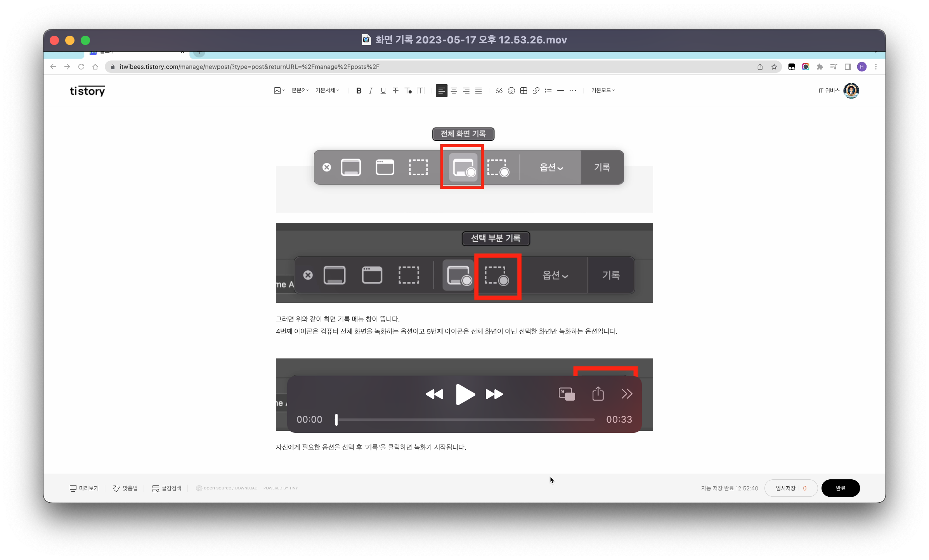Open the player share icon

pos(598,394)
